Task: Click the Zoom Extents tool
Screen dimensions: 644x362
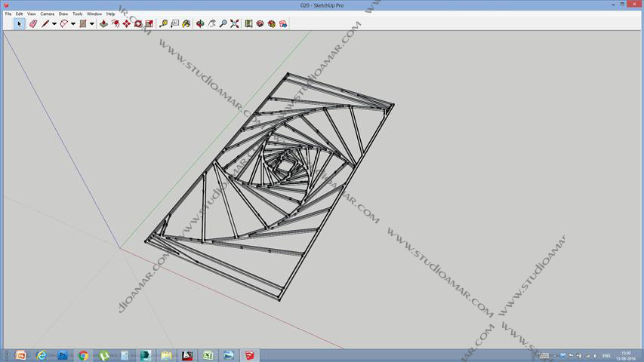Action: [x=235, y=24]
